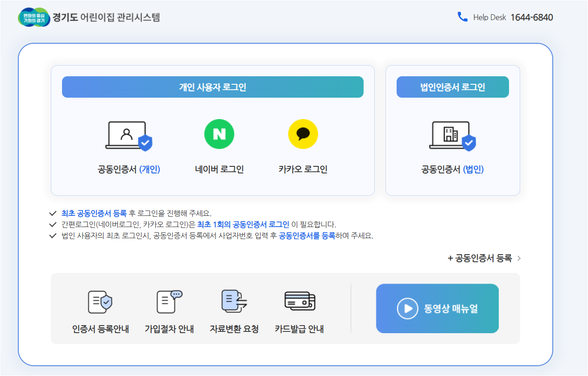Click the Gyeonggi-do logo in the header

(x=34, y=17)
